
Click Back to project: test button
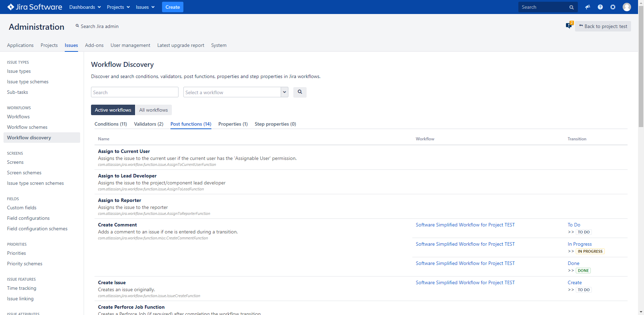pos(603,26)
